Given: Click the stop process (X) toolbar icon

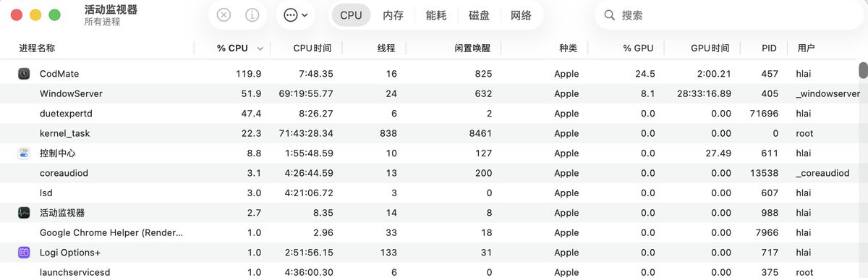Looking at the screenshot, I should pyautogui.click(x=224, y=15).
